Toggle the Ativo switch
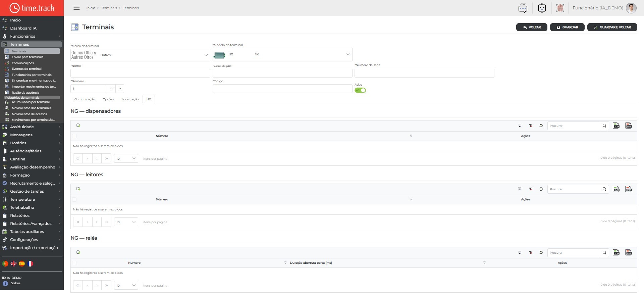The image size is (644, 296). [x=360, y=90]
